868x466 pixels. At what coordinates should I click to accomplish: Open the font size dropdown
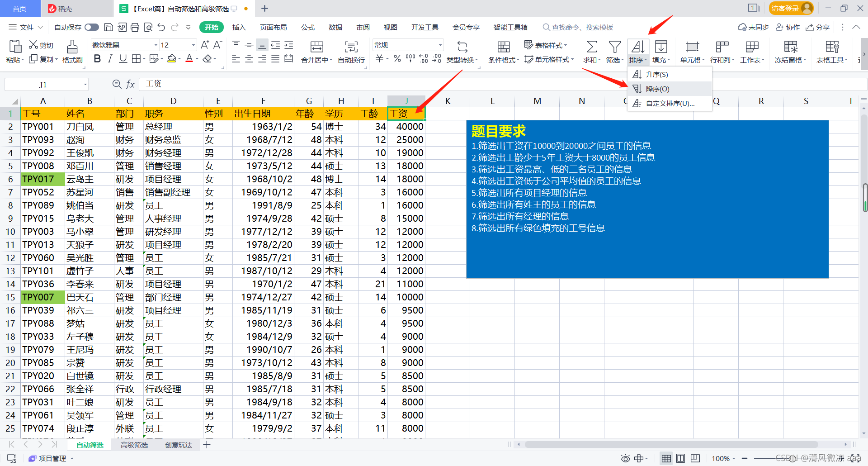pyautogui.click(x=193, y=45)
